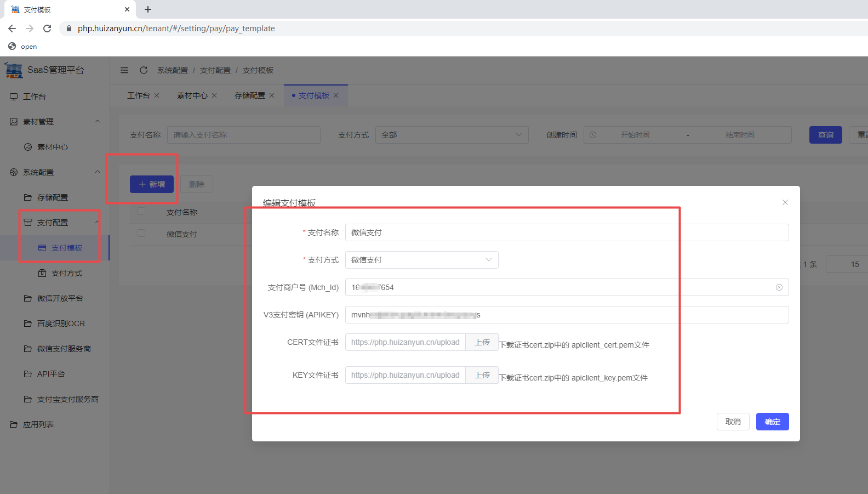This screenshot has height=494, width=868.
Task: Click the KEY文件证书 URL field
Action: click(406, 375)
